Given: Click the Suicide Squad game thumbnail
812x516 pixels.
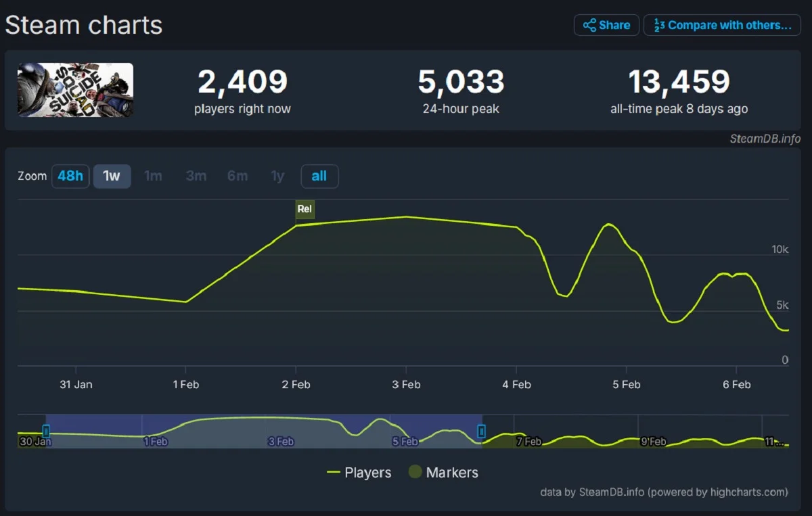Looking at the screenshot, I should [75, 90].
